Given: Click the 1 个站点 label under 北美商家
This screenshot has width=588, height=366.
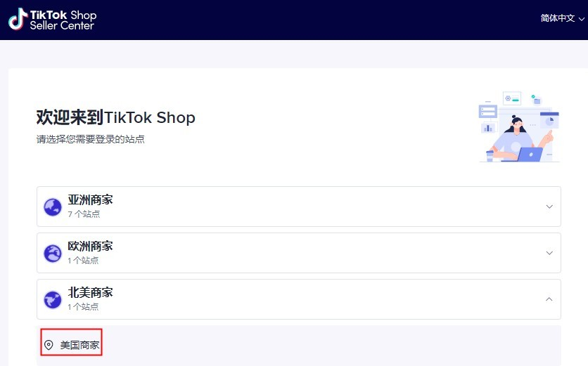Looking at the screenshot, I should pyautogui.click(x=83, y=307).
